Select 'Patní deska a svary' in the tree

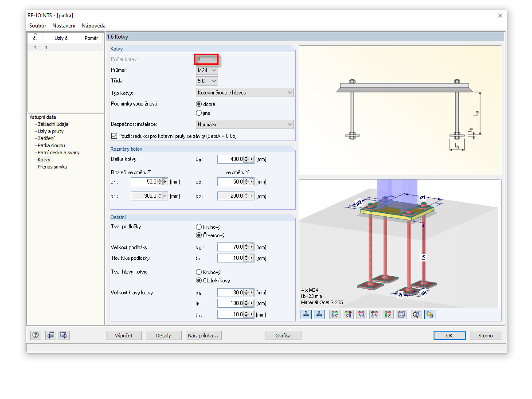(59, 153)
